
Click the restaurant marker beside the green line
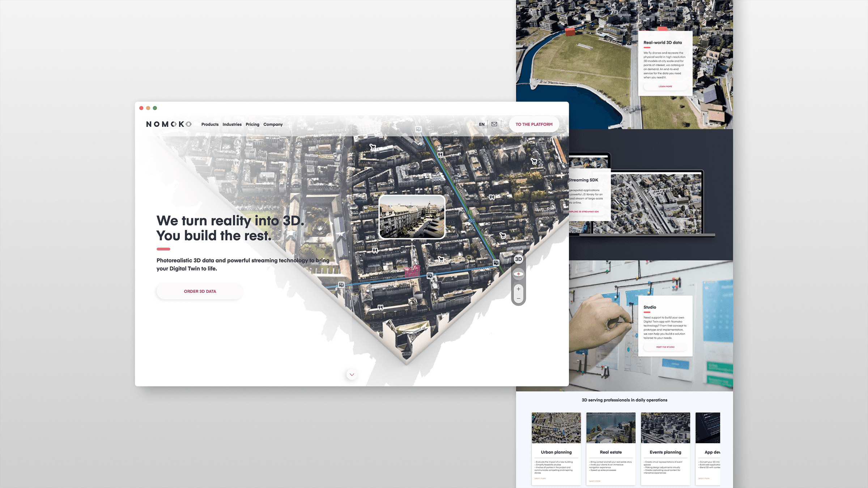coord(440,155)
